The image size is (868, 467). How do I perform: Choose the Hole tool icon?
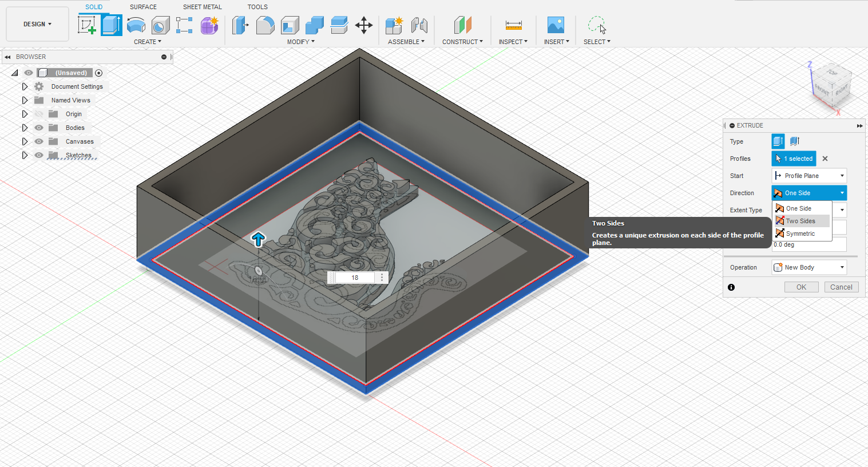coord(161,25)
